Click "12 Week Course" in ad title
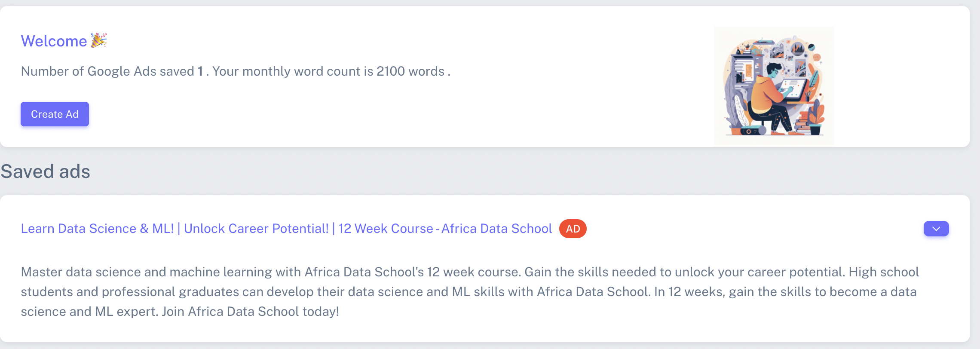The image size is (980, 349). point(386,229)
